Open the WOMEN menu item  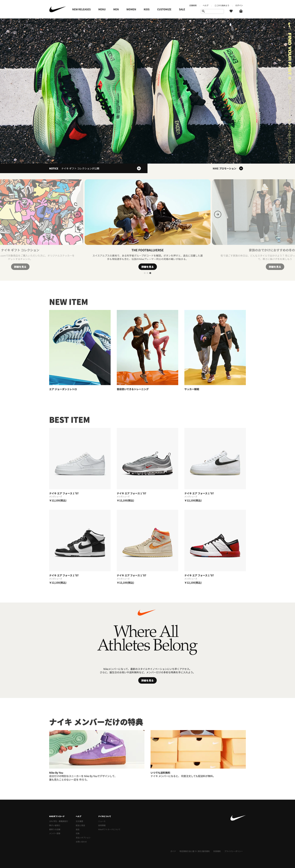(x=131, y=9)
